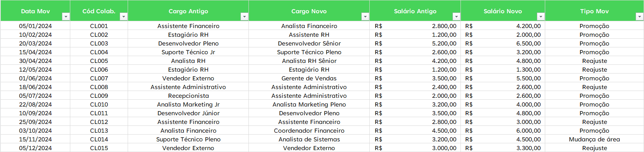Viewport: 644px width, 152px height.
Task: Select the Mudança de área cell
Action: 594,139
